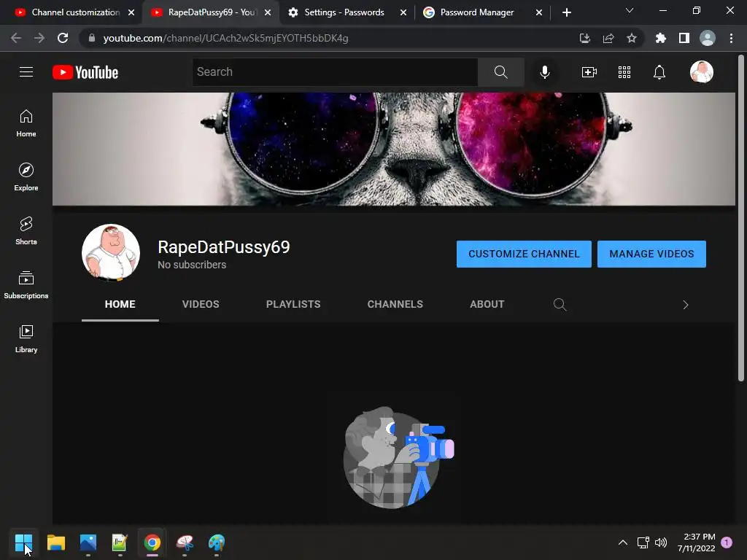Open the Create video camera icon
This screenshot has height=560, width=747.
pyautogui.click(x=589, y=72)
